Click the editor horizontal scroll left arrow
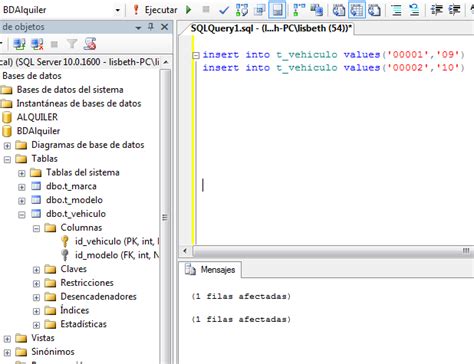Viewport: 474px width, 364px height. [185, 250]
